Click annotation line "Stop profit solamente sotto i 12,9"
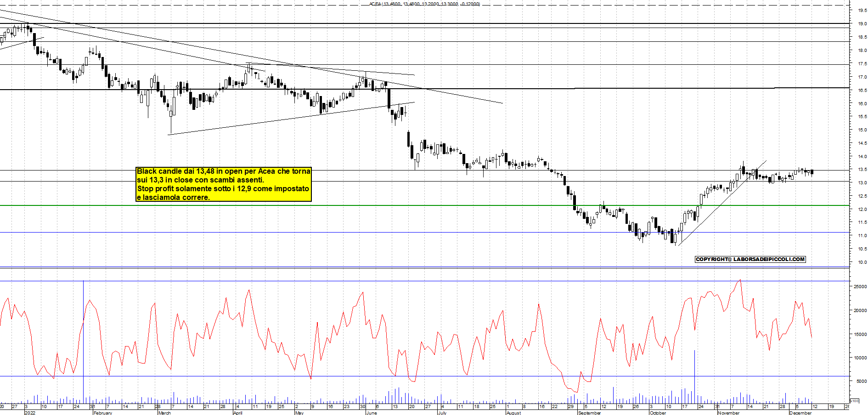 point(195,189)
